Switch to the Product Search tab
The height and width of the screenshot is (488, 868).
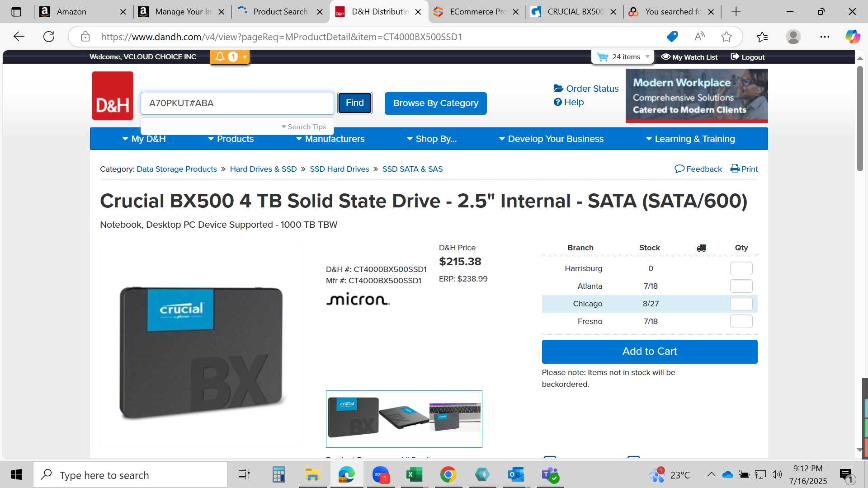click(280, 12)
